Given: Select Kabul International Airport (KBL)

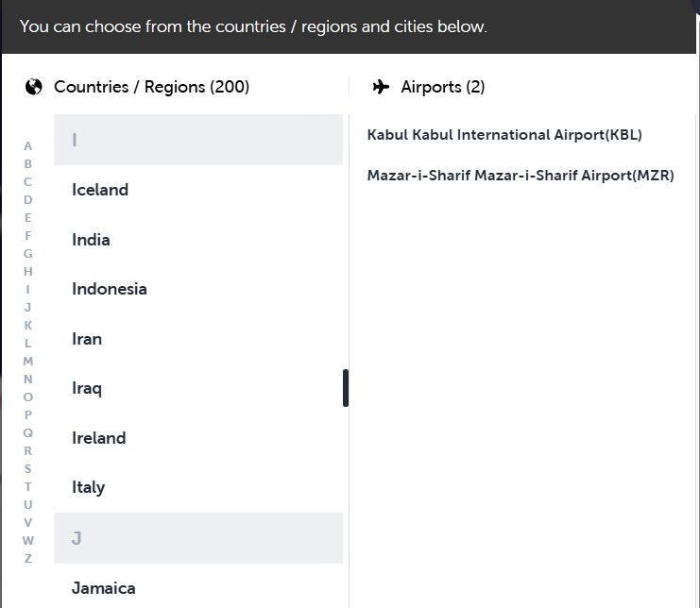Looking at the screenshot, I should (x=504, y=135).
